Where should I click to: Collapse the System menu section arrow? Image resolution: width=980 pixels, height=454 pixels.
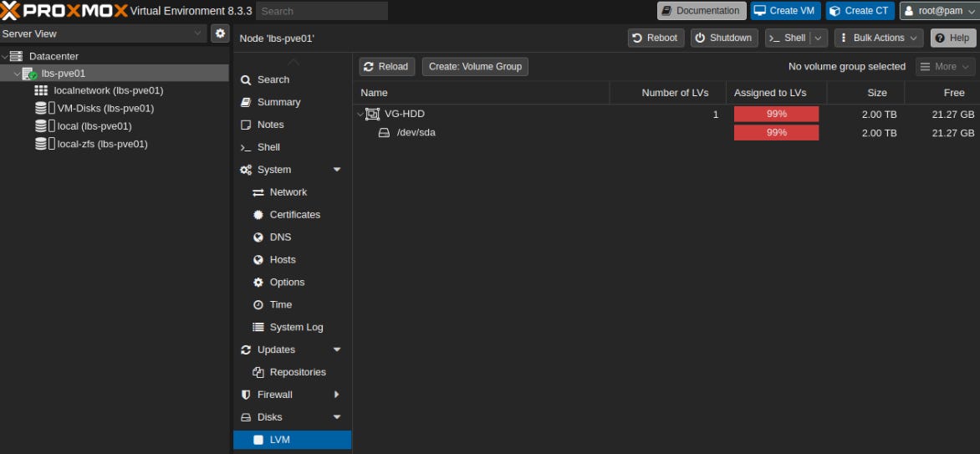click(x=337, y=170)
